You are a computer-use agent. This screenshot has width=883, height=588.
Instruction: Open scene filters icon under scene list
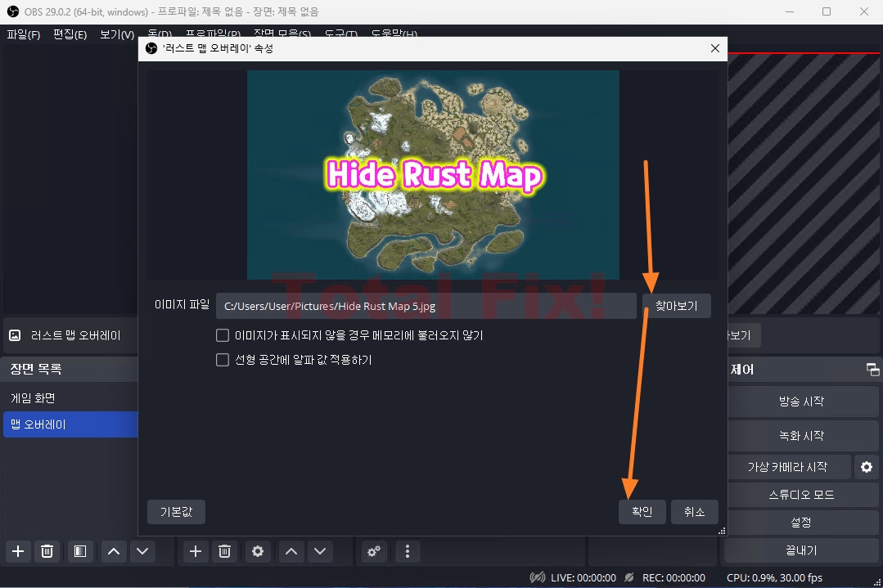[x=80, y=551]
